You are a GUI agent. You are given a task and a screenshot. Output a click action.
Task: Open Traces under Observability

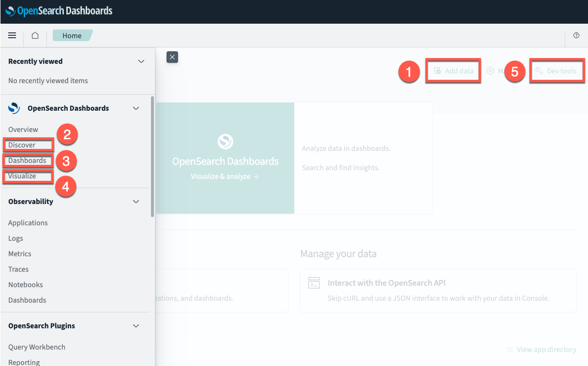click(18, 269)
